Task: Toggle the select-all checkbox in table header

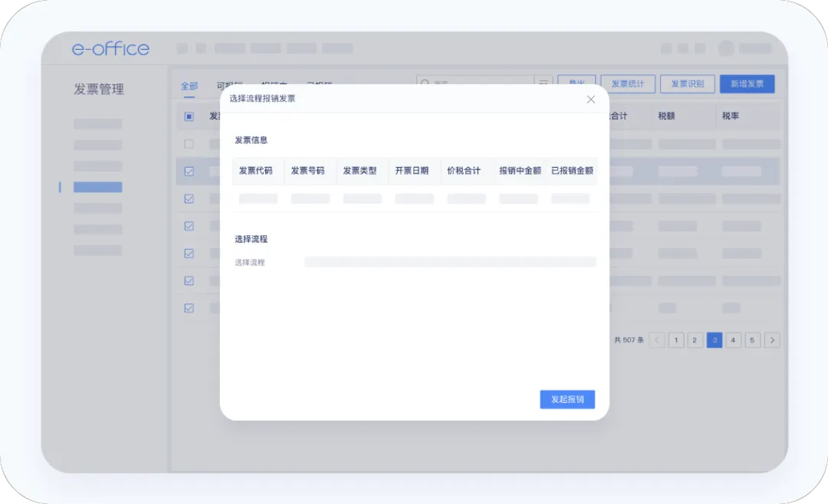Action: [x=189, y=116]
